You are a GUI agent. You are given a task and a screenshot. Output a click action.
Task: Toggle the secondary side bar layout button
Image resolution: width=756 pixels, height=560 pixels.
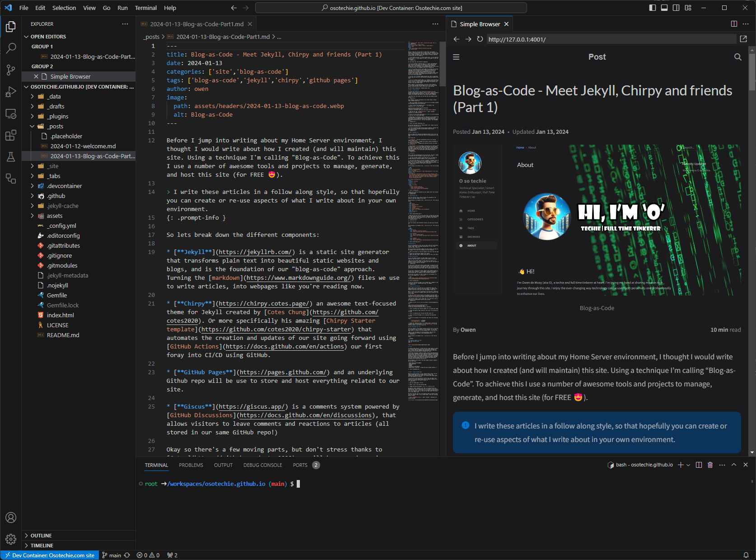676,8
